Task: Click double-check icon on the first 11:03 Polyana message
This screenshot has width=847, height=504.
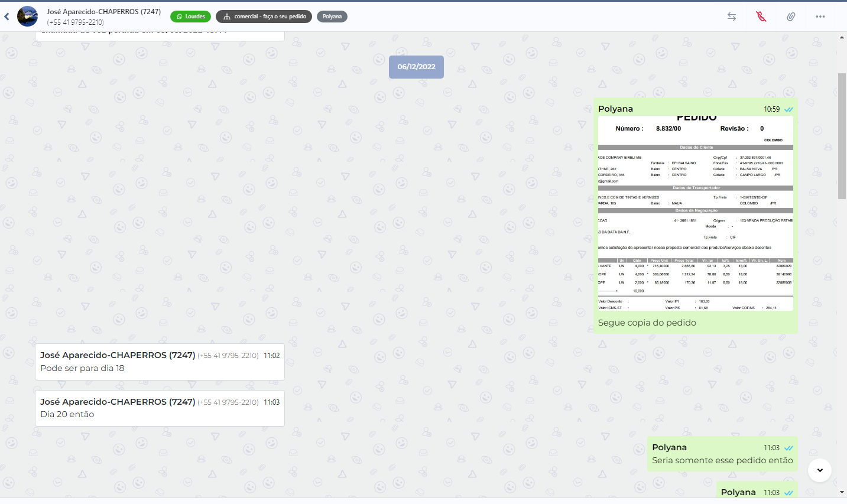Action: 788,448
